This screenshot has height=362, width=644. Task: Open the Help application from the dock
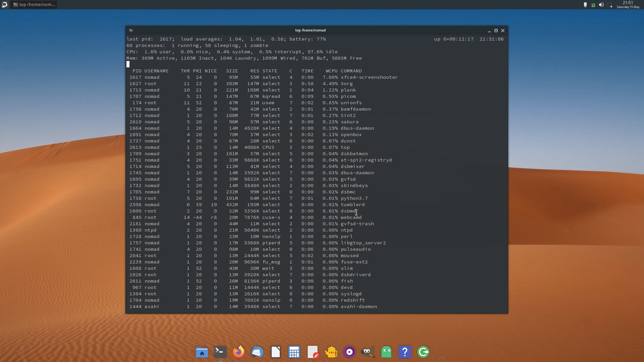[405, 352]
